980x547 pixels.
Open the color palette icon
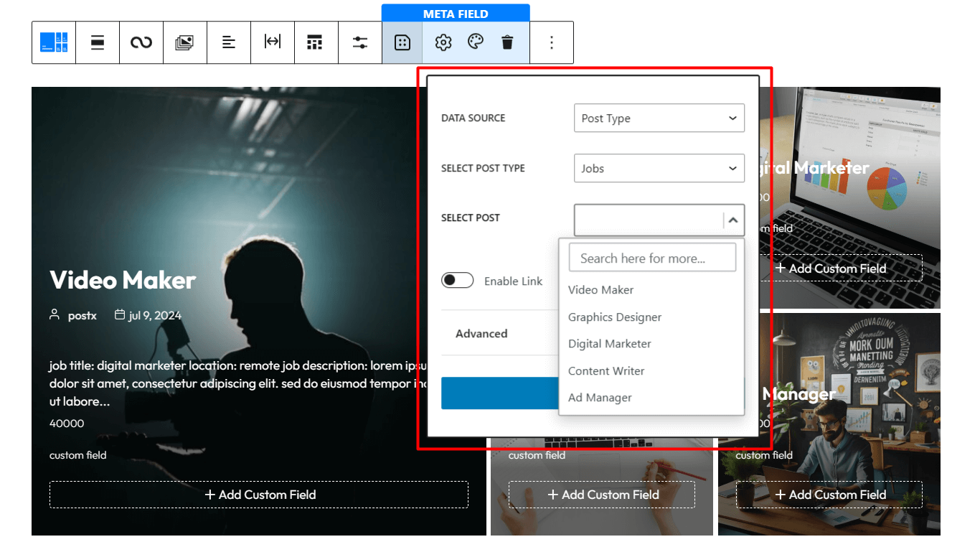click(x=475, y=42)
